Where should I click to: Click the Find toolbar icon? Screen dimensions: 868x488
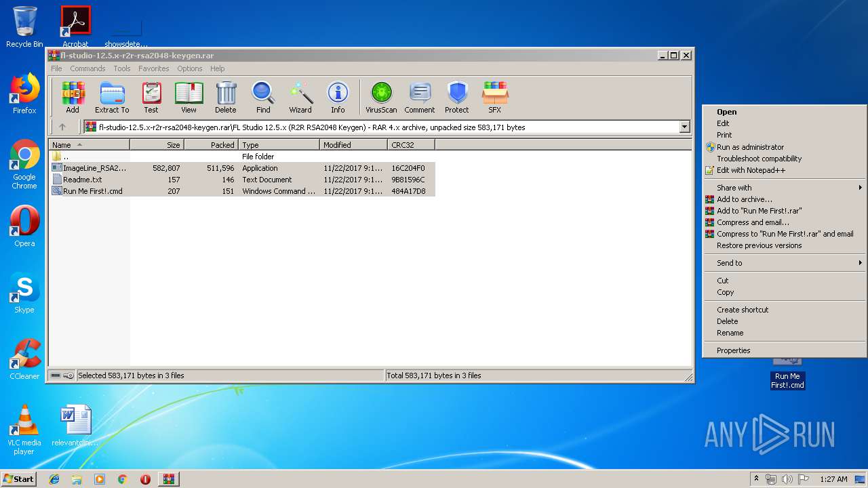tap(263, 98)
